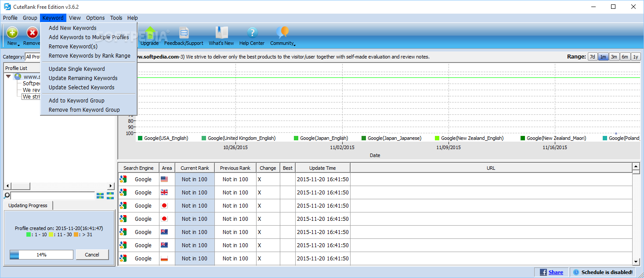The width and height of the screenshot is (644, 278).
Task: Choose Remove Keywords by Rank Range
Action: click(x=89, y=56)
